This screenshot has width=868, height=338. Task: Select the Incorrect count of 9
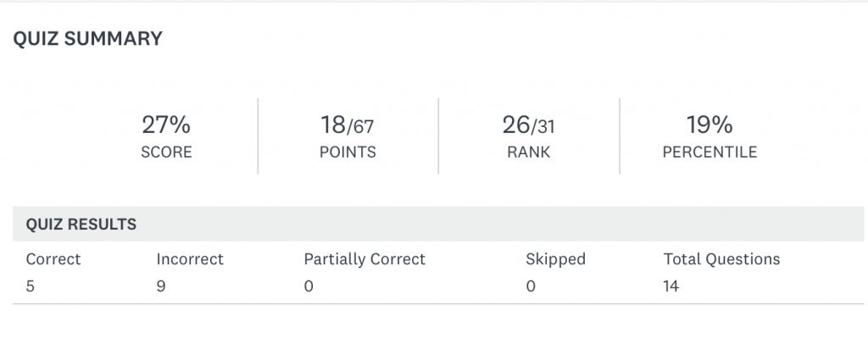(160, 286)
